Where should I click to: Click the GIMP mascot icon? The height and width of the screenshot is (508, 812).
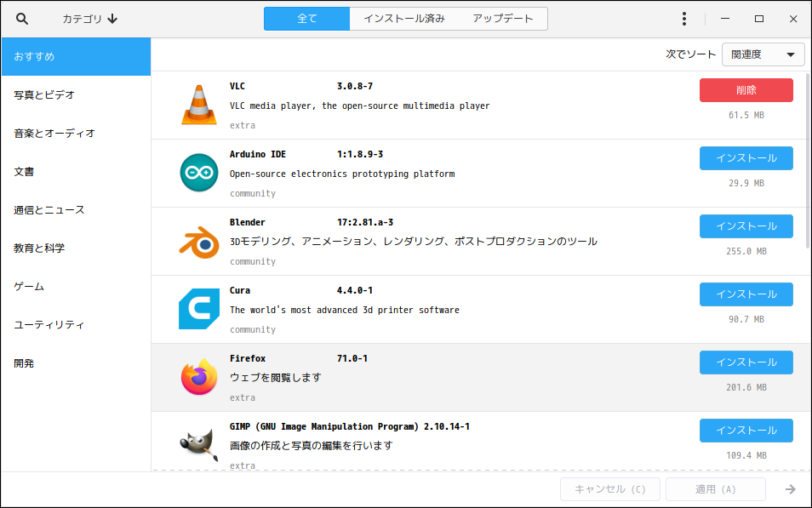(x=199, y=444)
